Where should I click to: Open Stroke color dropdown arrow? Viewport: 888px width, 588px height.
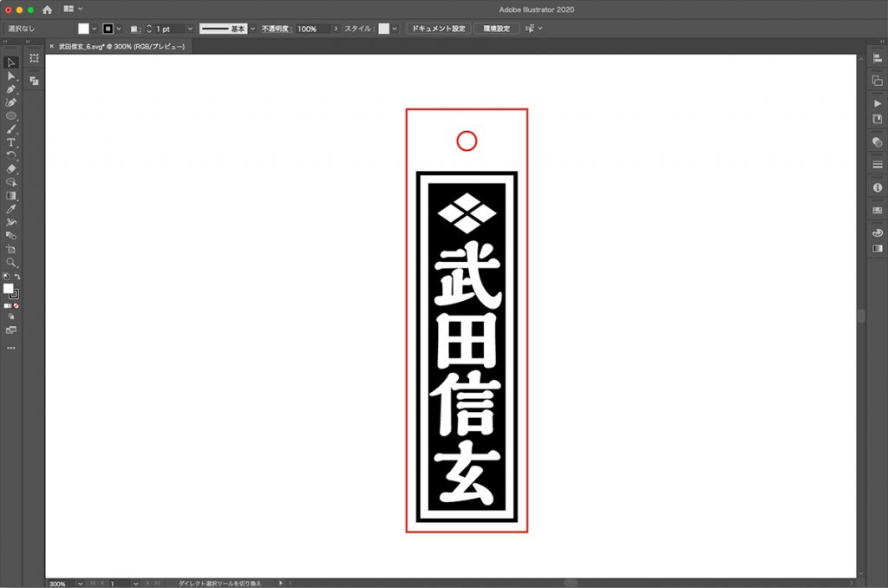[x=118, y=29]
